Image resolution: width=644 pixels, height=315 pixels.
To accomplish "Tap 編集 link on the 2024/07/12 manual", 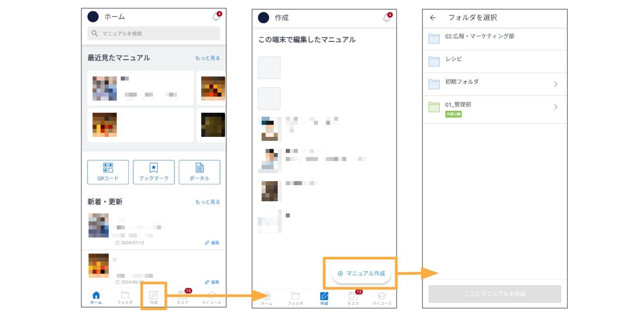I will pos(212,243).
